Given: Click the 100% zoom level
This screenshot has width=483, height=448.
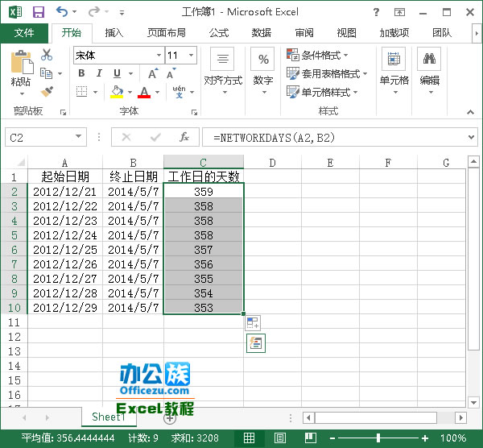Looking at the screenshot, I should (452, 438).
